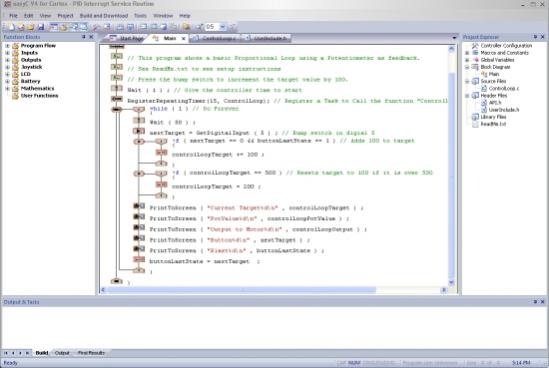Image resolution: width=549 pixels, height=368 pixels.
Task: Click the RegisterRepeatingTimer block icon
Action: tap(117, 99)
